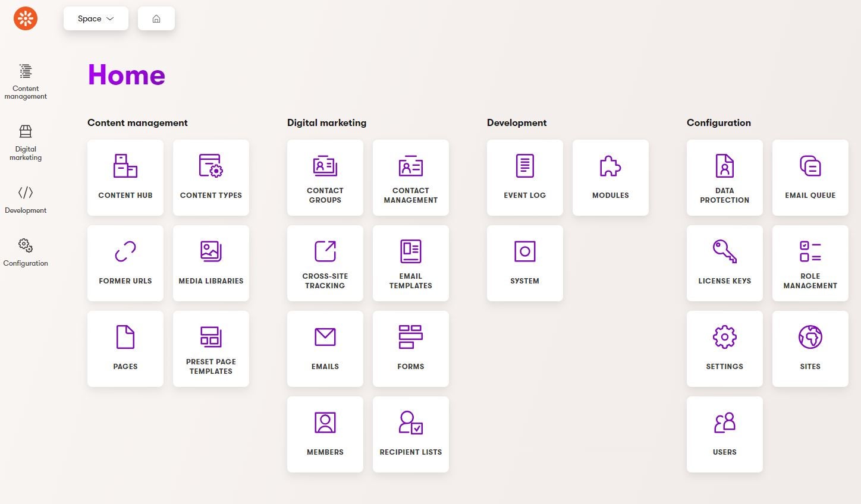This screenshot has width=861, height=504.
Task: Click the Preset Page Templates tile
Action: tap(210, 348)
